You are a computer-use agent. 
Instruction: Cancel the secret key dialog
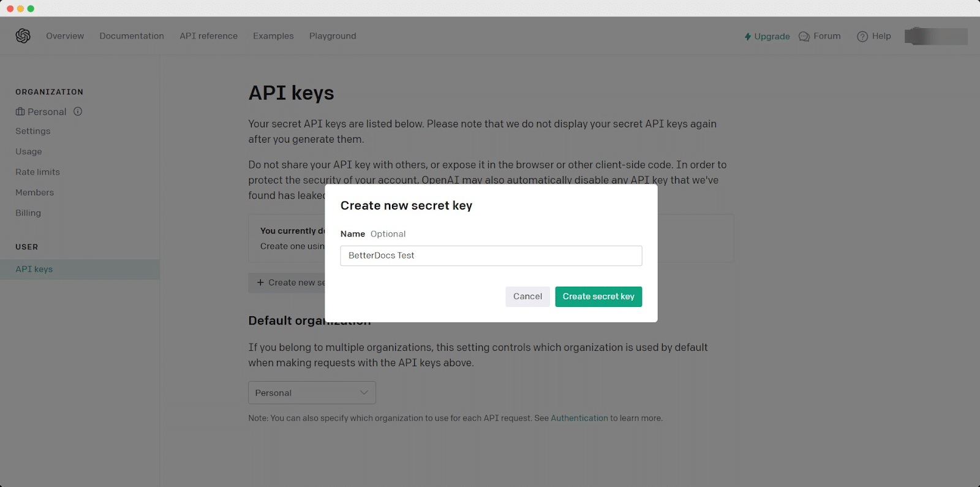527,296
